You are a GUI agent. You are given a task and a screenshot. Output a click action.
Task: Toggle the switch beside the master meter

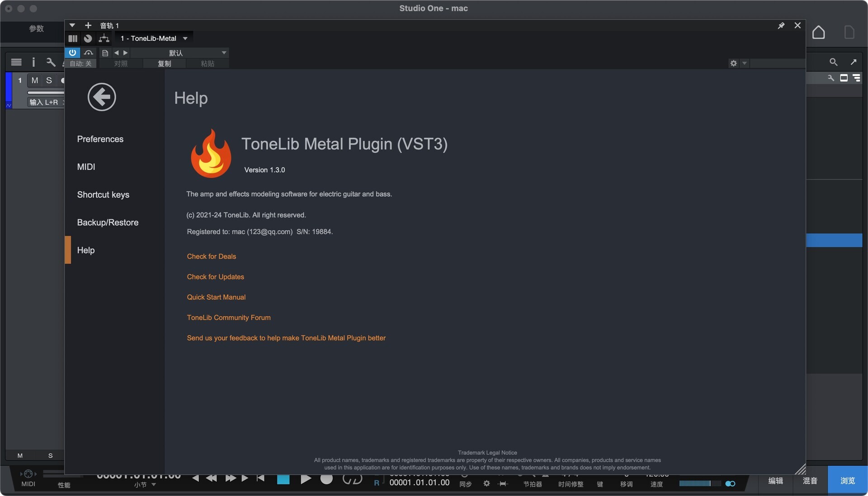[730, 484]
